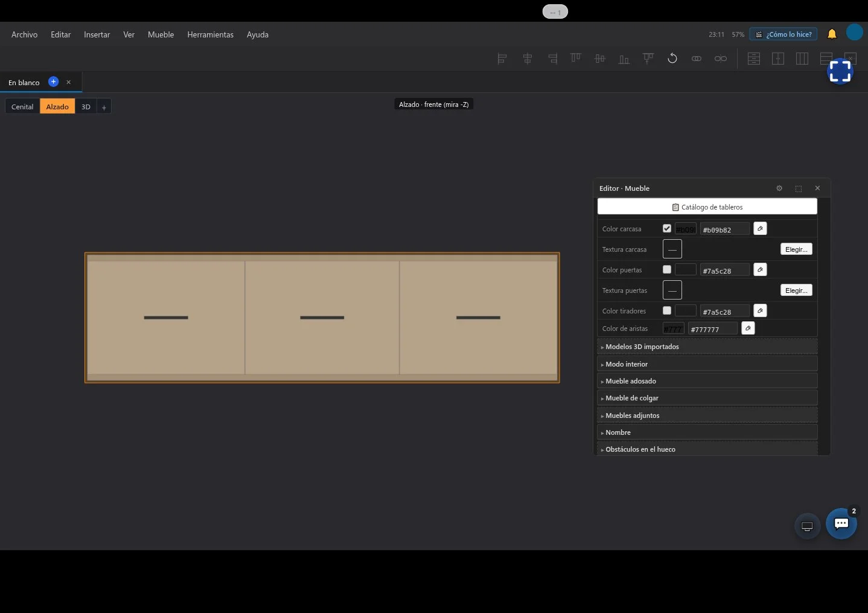Click the blue fullscreen frame button
The image size is (868, 613).
click(840, 71)
